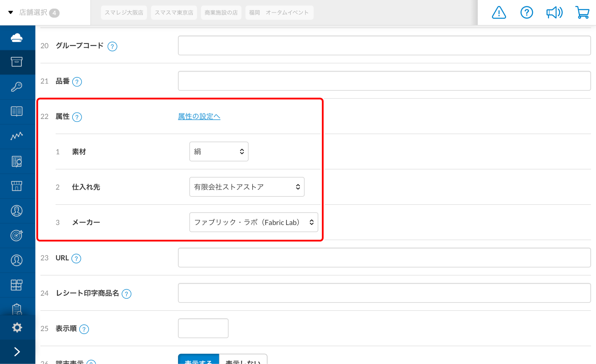Select the 福岡 オータムイベント store tag

[279, 13]
